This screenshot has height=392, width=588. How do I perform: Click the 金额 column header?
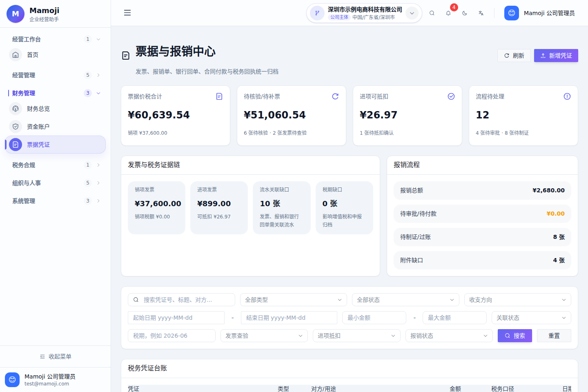coord(455,389)
